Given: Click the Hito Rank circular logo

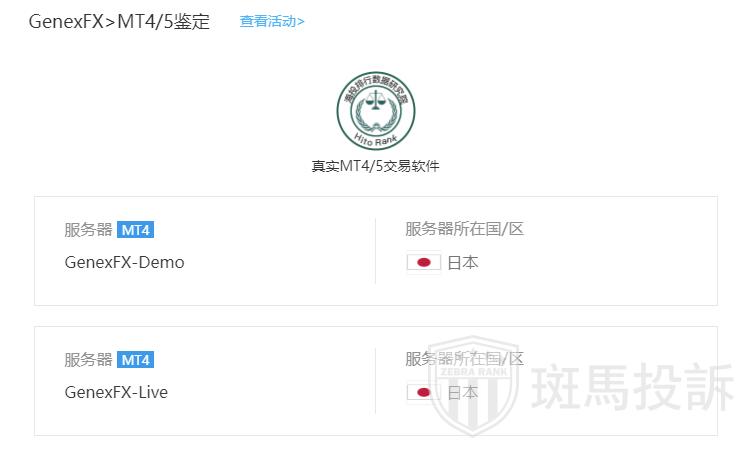Looking at the screenshot, I should pyautogui.click(x=376, y=110).
